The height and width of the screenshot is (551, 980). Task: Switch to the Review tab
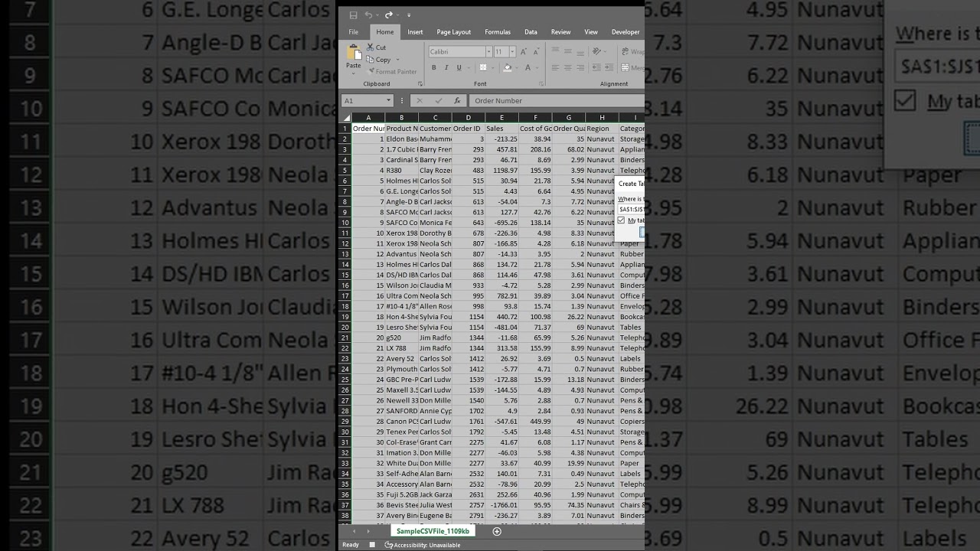tap(560, 32)
